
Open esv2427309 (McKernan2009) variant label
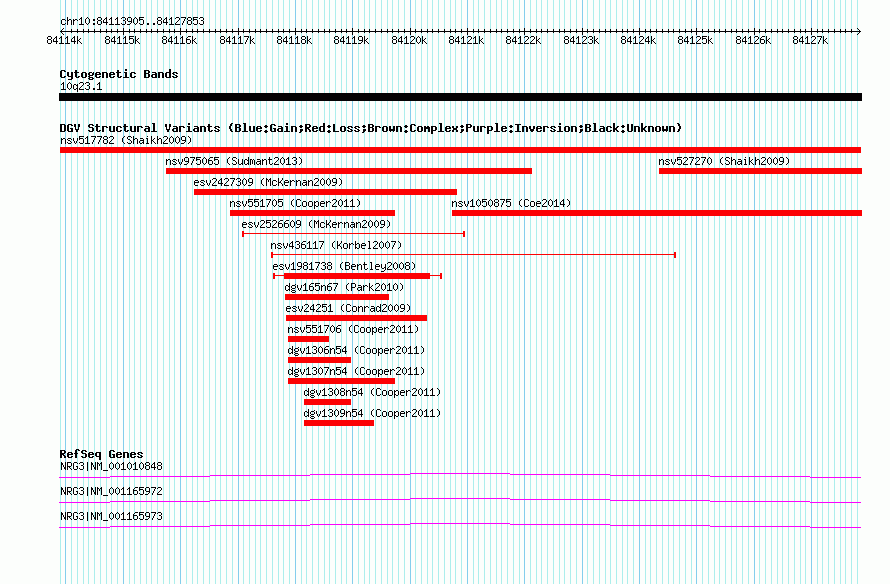click(x=268, y=182)
